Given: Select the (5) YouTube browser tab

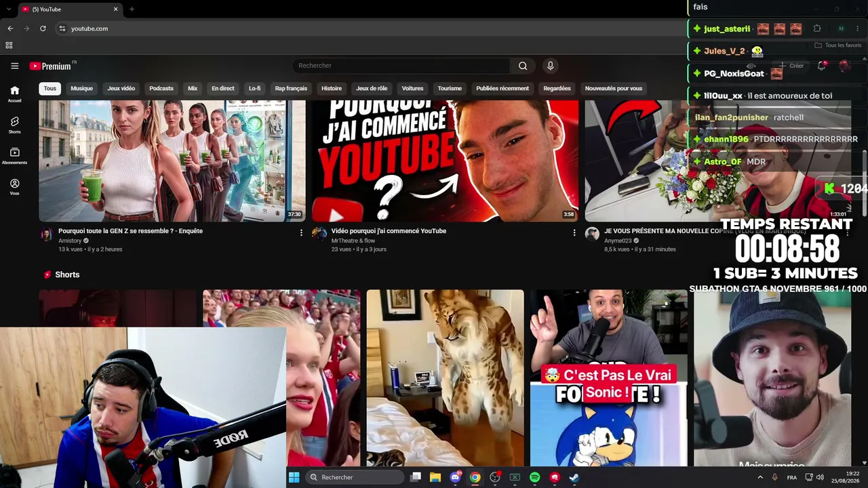Looking at the screenshot, I should click(x=69, y=9).
